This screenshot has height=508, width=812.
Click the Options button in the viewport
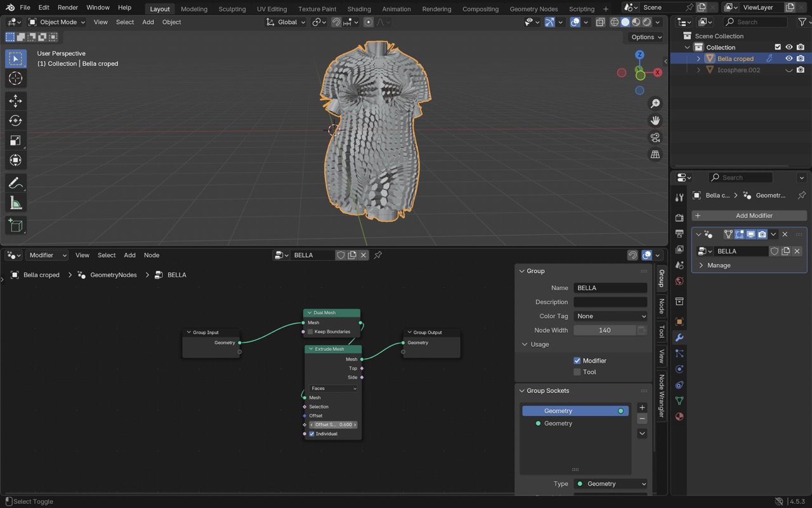click(646, 37)
